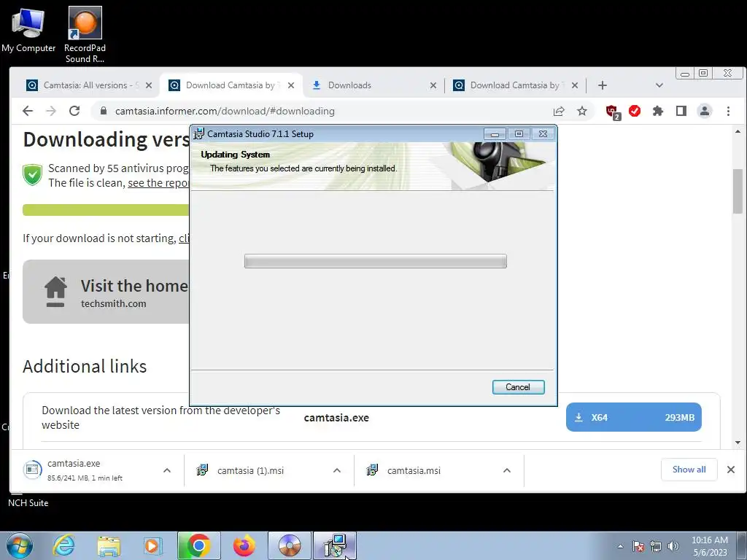Visit the techsmith.com home page button
Image resolution: width=747 pixels, height=560 pixels.
tap(106, 292)
